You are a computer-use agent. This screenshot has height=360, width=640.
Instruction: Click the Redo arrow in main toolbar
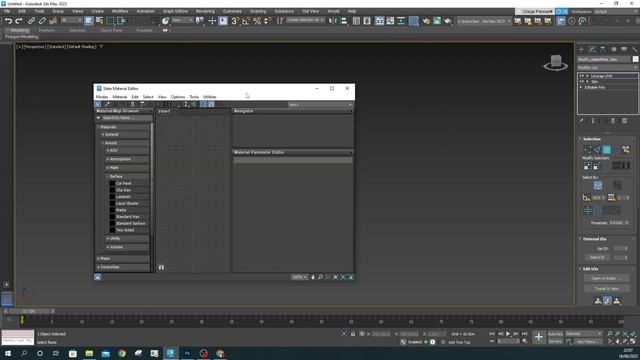pyautogui.click(x=19, y=21)
